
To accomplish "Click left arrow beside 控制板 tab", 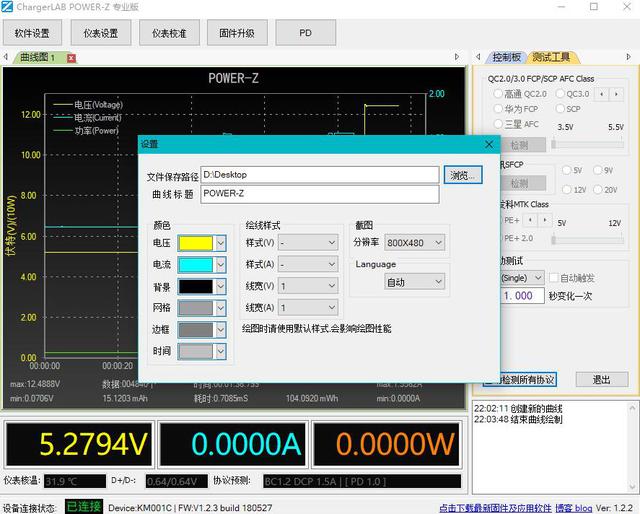I will pyautogui.click(x=478, y=57).
